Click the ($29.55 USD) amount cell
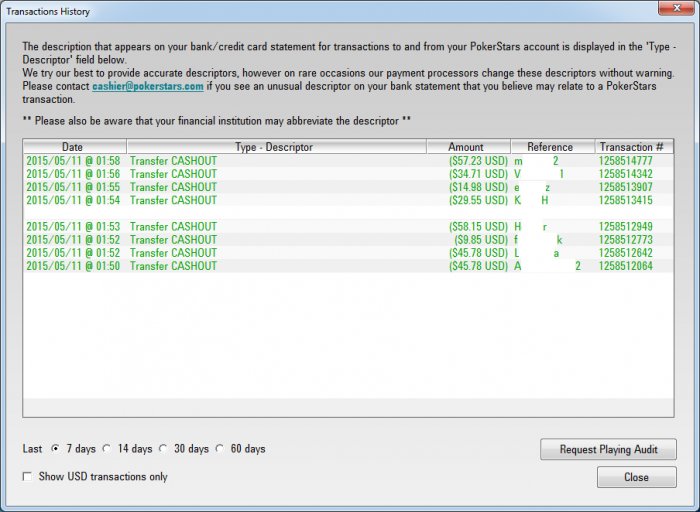The height and width of the screenshot is (512, 700). tap(478, 200)
